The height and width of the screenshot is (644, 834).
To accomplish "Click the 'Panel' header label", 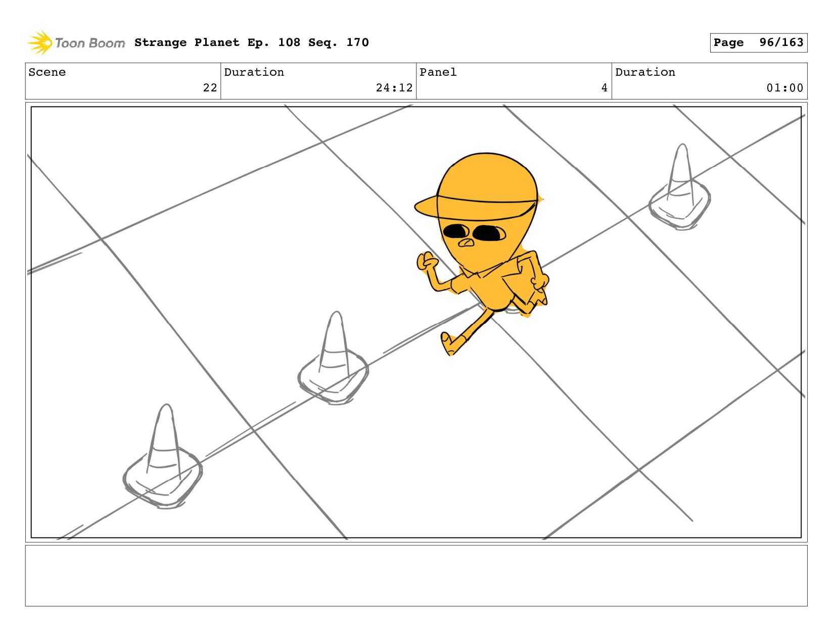I will pos(438,72).
